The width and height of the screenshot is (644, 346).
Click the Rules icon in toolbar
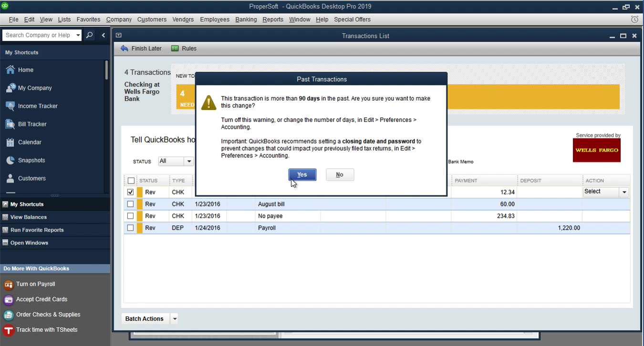175,48
